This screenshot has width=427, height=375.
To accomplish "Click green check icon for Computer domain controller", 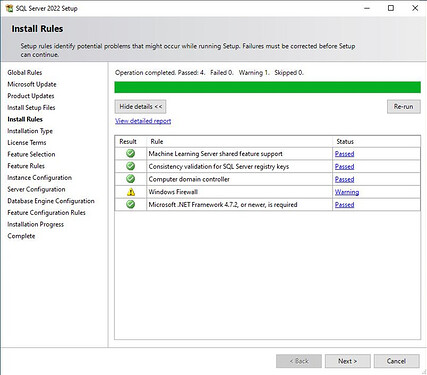I will [131, 179].
